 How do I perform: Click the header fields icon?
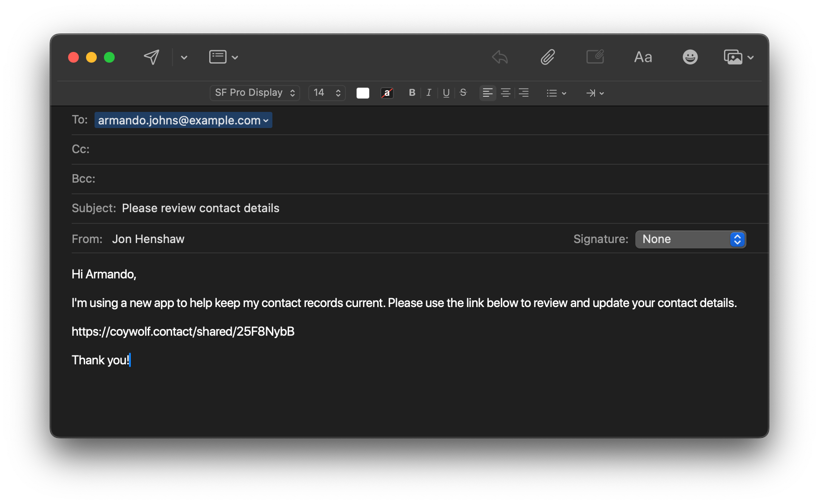[218, 56]
